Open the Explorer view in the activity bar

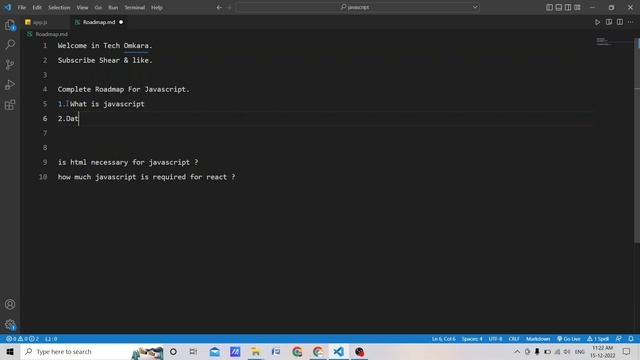[x=10, y=25]
